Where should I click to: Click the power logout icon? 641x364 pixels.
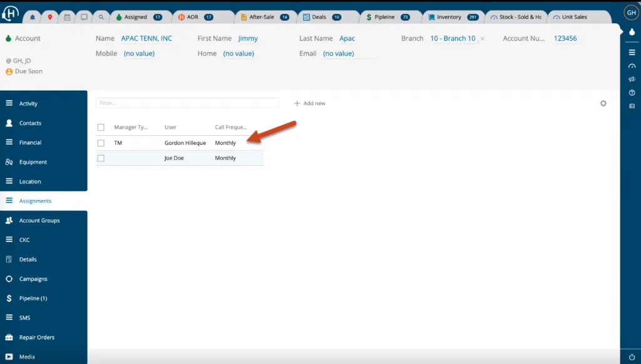click(x=632, y=357)
